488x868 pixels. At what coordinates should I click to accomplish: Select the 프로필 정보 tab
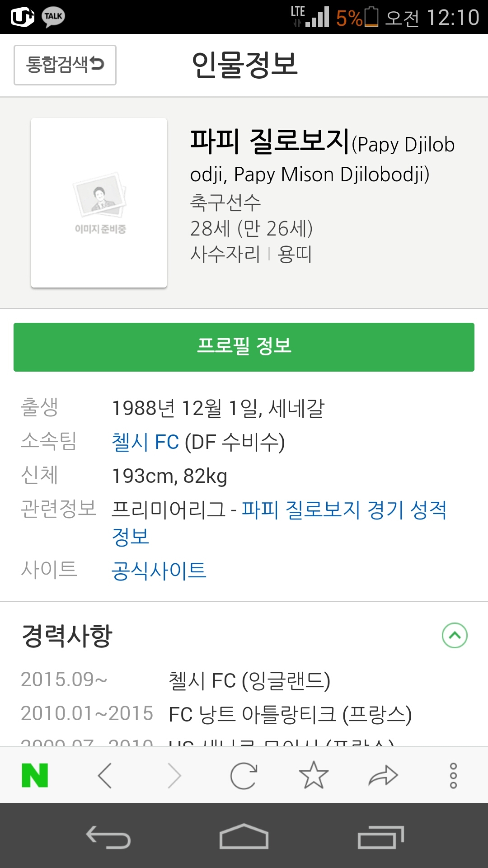(244, 347)
